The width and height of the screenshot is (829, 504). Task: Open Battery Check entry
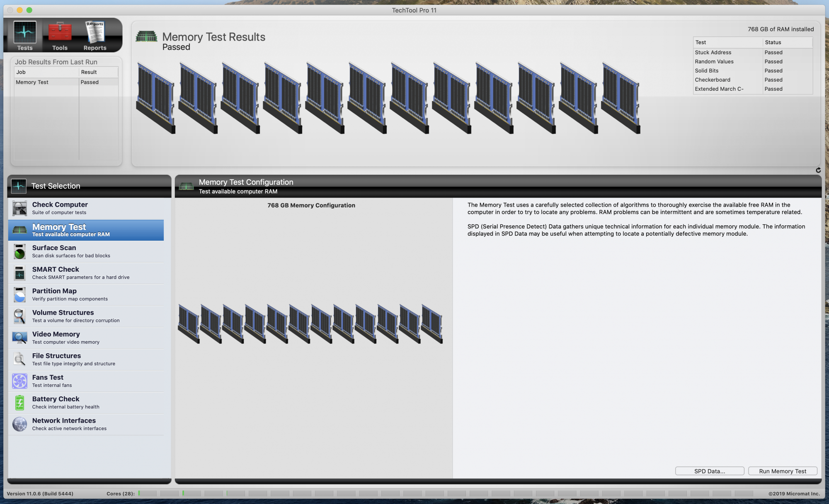click(x=86, y=403)
